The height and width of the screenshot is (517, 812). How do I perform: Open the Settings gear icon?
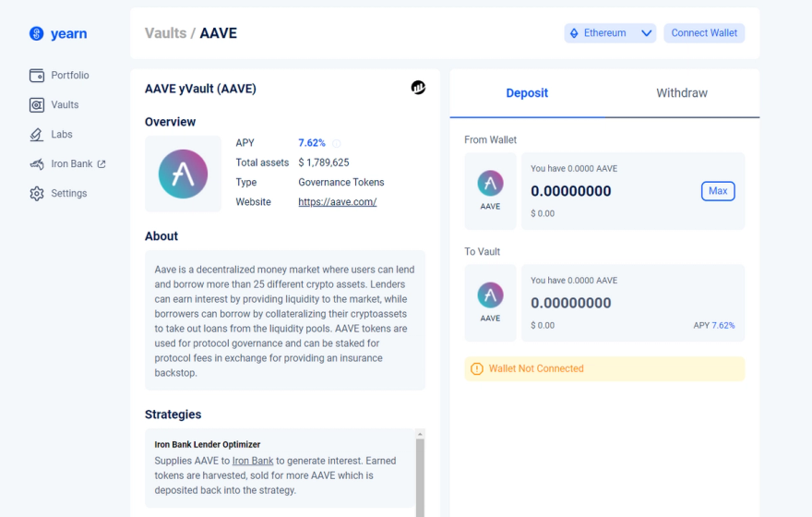pyautogui.click(x=37, y=194)
